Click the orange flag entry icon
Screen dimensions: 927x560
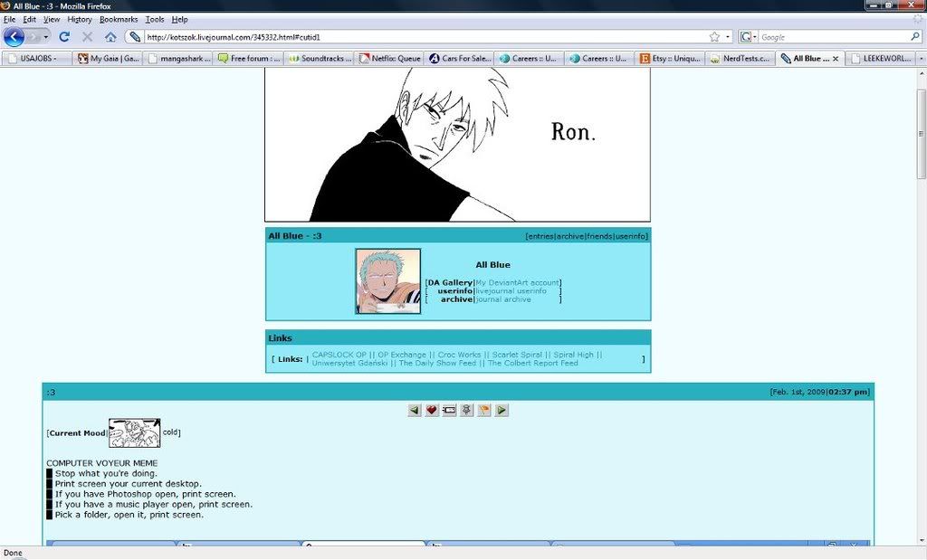coord(484,410)
